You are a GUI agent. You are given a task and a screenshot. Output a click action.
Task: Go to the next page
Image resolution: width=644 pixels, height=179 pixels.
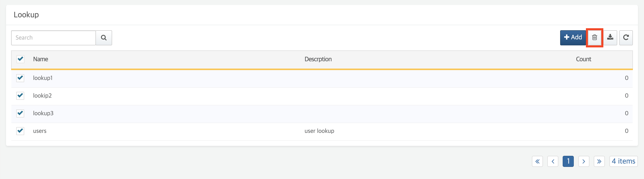click(x=584, y=161)
